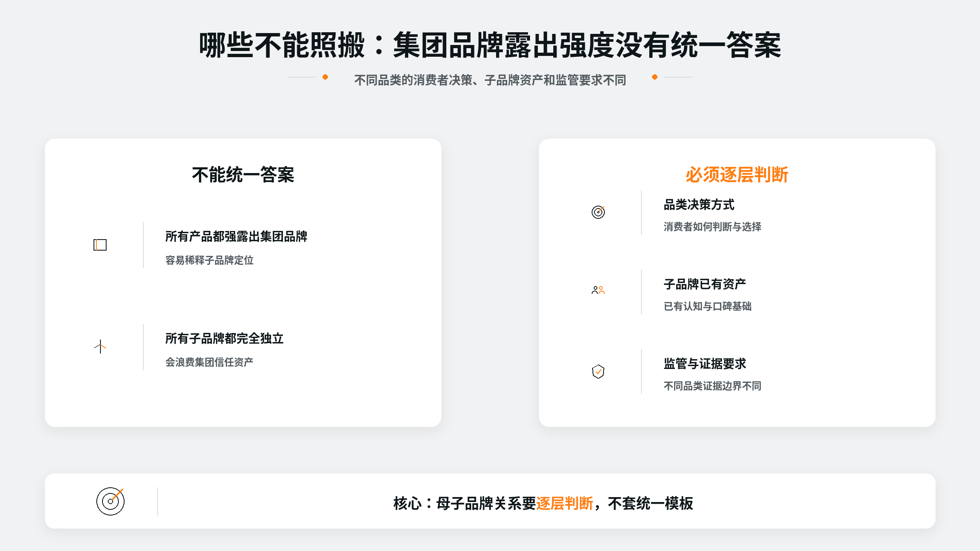Click the item title 监管与证据要求

pos(705,364)
